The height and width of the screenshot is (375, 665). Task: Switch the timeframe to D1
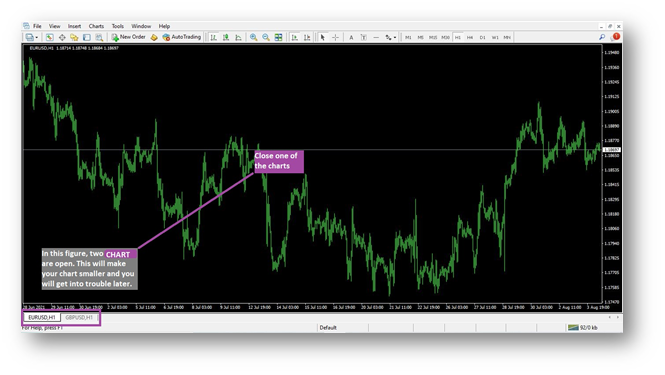click(482, 37)
